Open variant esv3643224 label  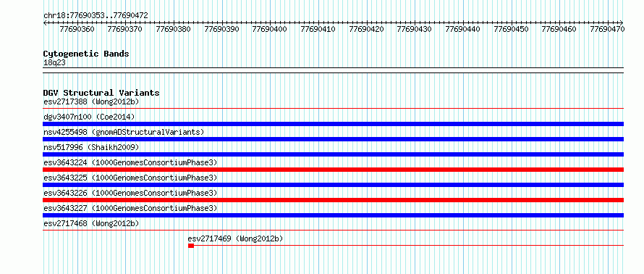pos(130,162)
